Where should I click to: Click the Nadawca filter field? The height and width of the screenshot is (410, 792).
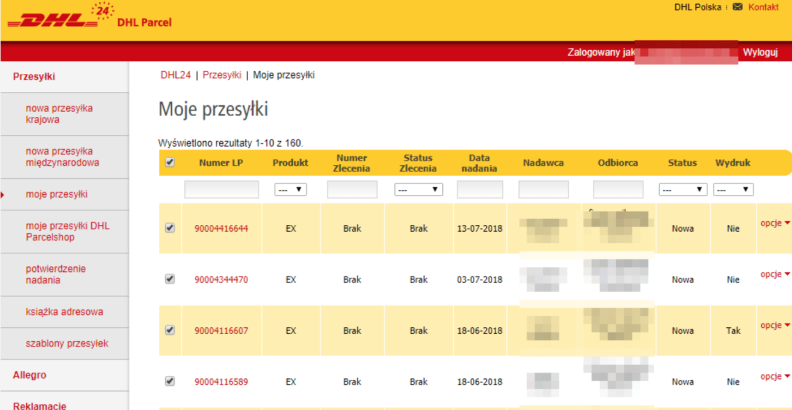543,189
